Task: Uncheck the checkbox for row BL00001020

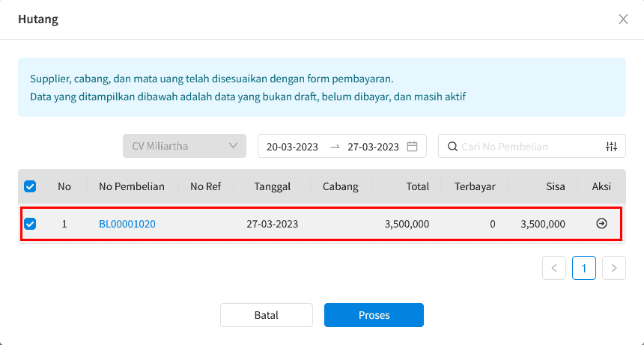Action: tap(30, 224)
